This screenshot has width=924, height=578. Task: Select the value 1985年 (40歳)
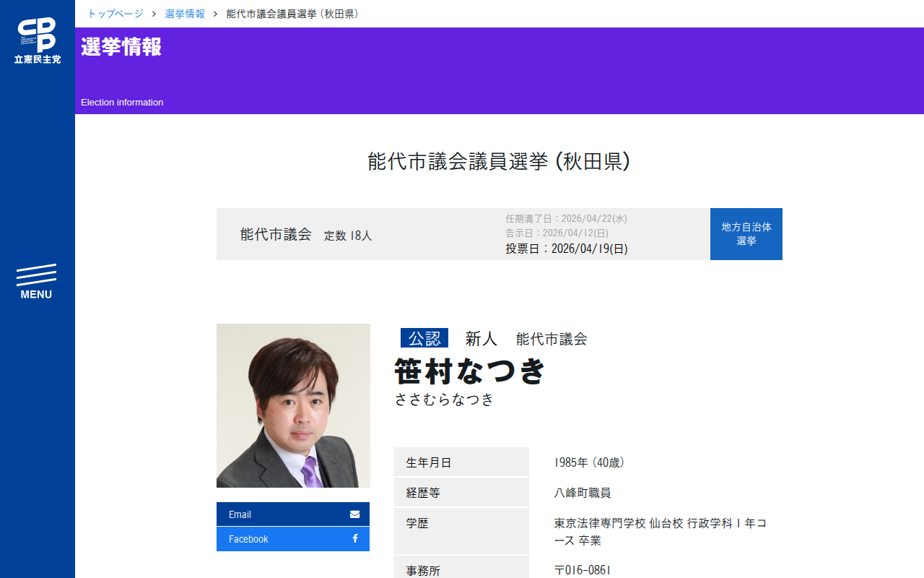[x=589, y=462]
